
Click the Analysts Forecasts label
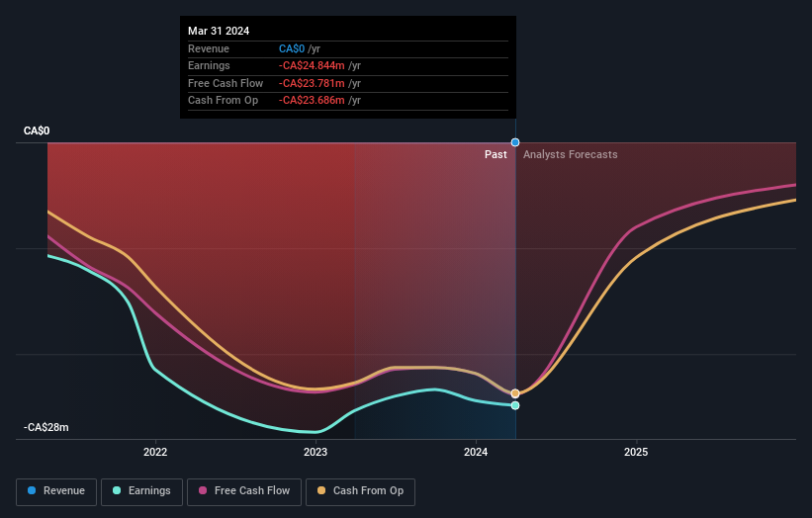point(570,155)
